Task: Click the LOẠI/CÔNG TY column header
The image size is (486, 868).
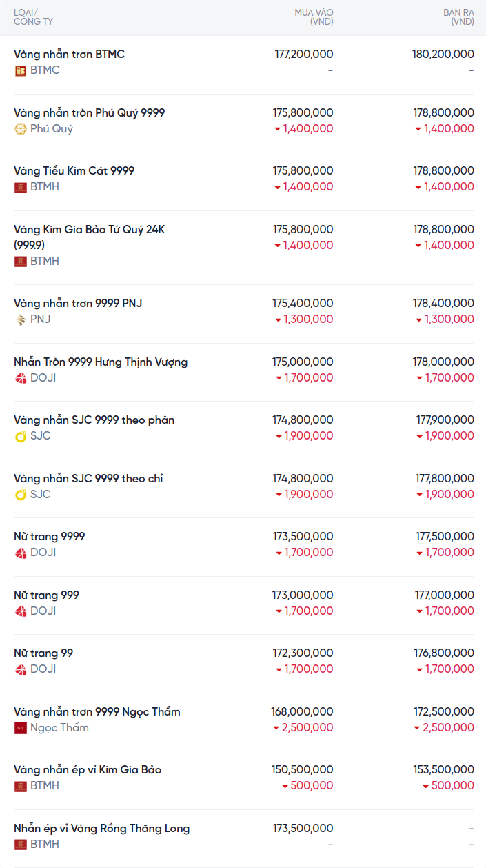Action: pos(33,17)
